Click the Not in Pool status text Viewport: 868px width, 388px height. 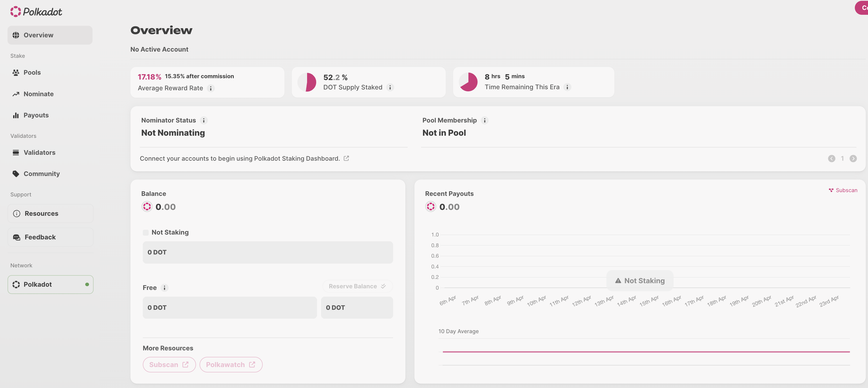444,133
